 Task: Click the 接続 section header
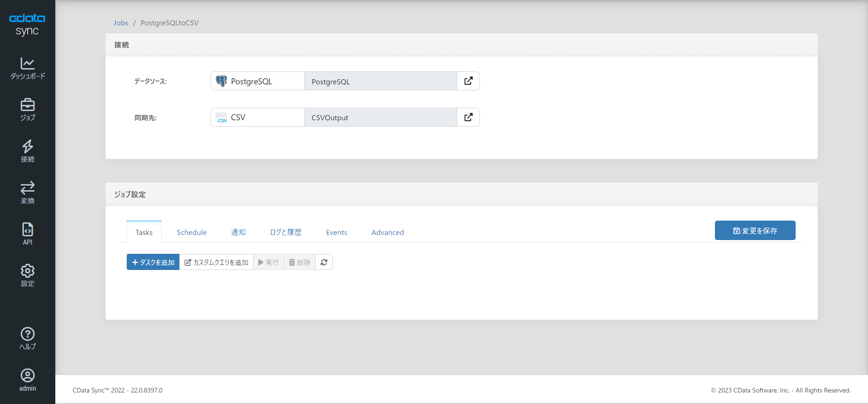tap(122, 45)
